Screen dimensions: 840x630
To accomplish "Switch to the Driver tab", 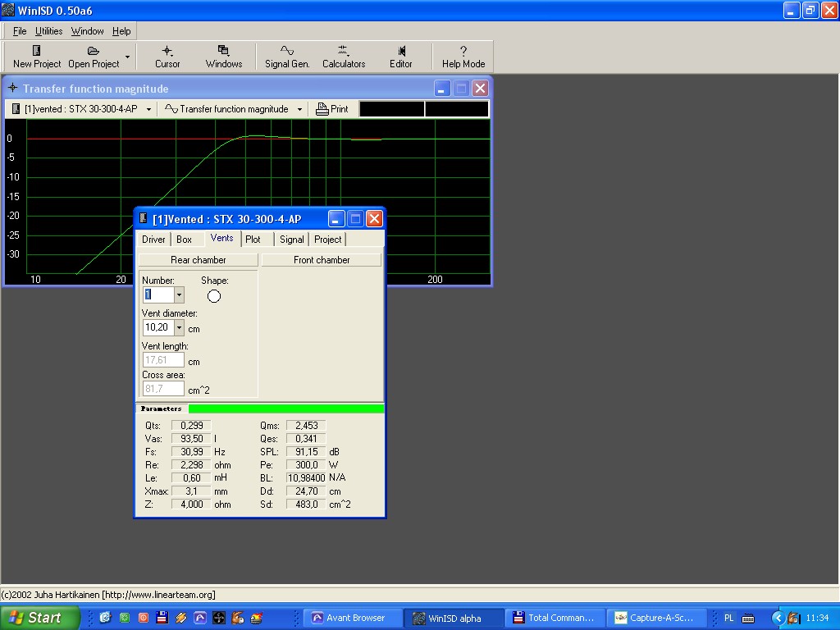I will click(x=153, y=240).
